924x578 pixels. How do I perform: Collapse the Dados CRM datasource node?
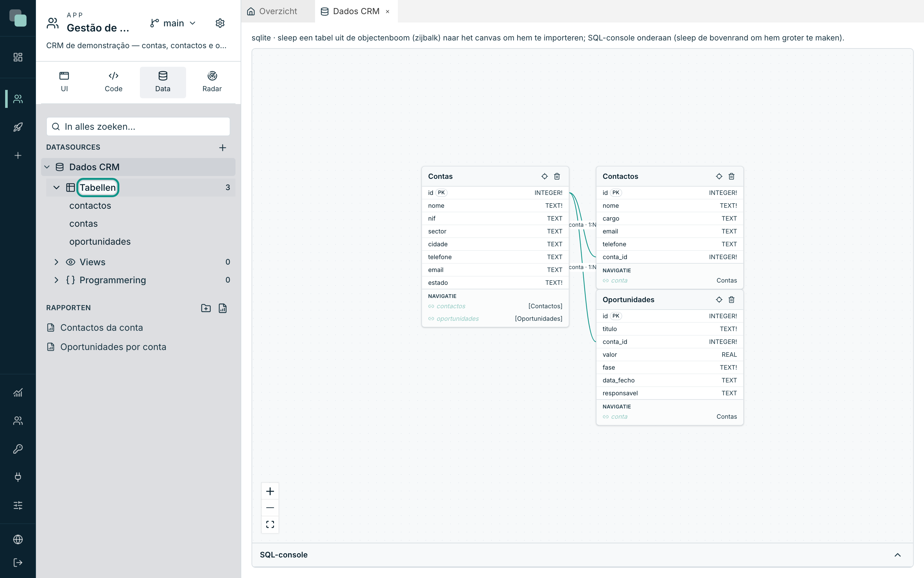[x=47, y=167]
